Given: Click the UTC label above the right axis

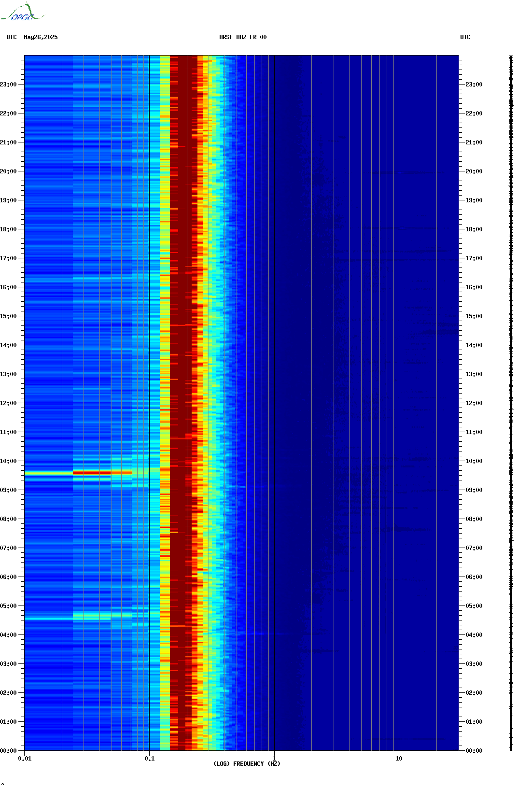Looking at the screenshot, I should coord(465,37).
